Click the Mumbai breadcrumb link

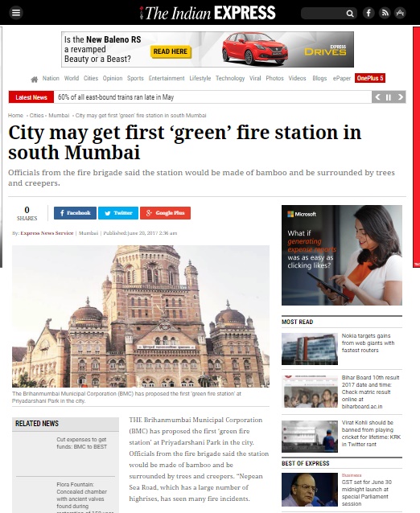(x=59, y=116)
